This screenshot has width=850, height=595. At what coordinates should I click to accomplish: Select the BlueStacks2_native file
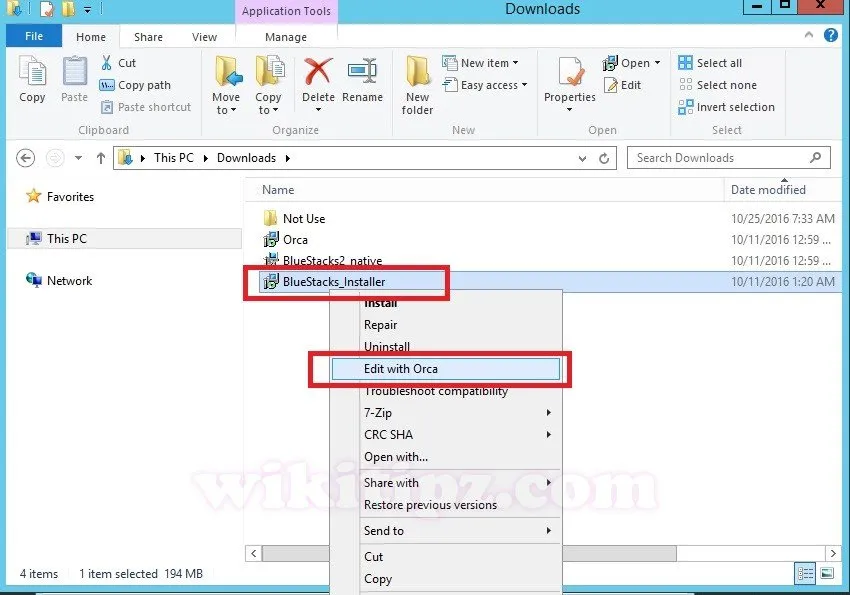pyautogui.click(x=324, y=260)
